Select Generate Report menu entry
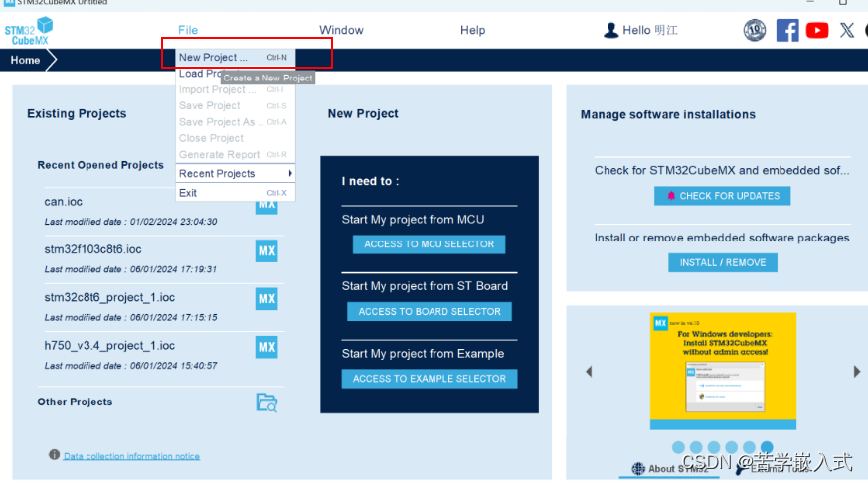The height and width of the screenshot is (482, 868). (x=236, y=154)
